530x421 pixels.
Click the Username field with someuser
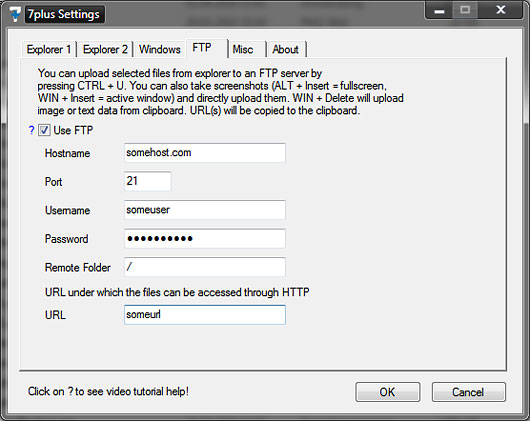tap(205, 210)
